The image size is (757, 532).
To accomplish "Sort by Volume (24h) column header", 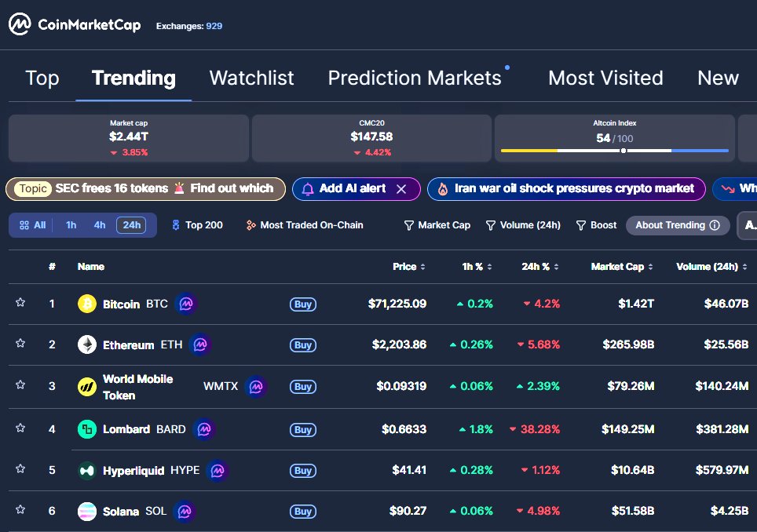I will point(712,267).
